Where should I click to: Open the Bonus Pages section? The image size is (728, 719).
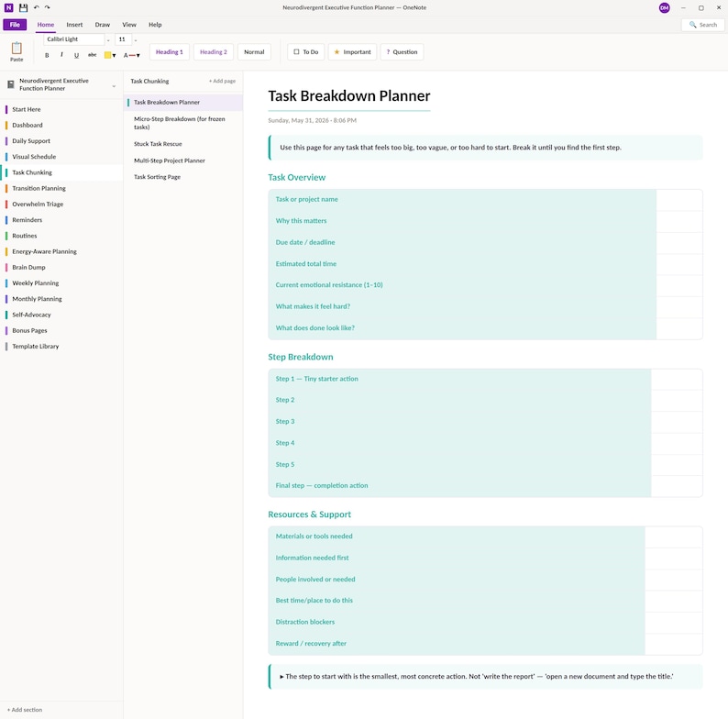61,331
